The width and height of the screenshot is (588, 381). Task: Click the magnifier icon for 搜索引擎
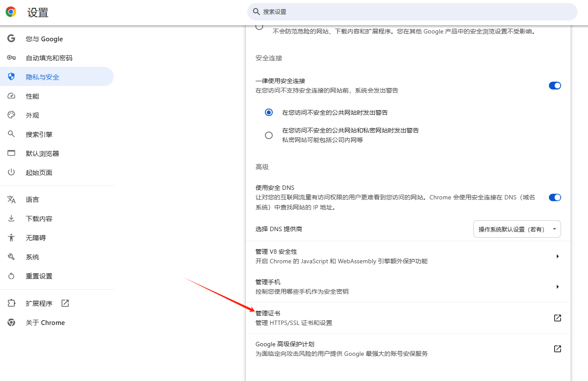coord(11,134)
